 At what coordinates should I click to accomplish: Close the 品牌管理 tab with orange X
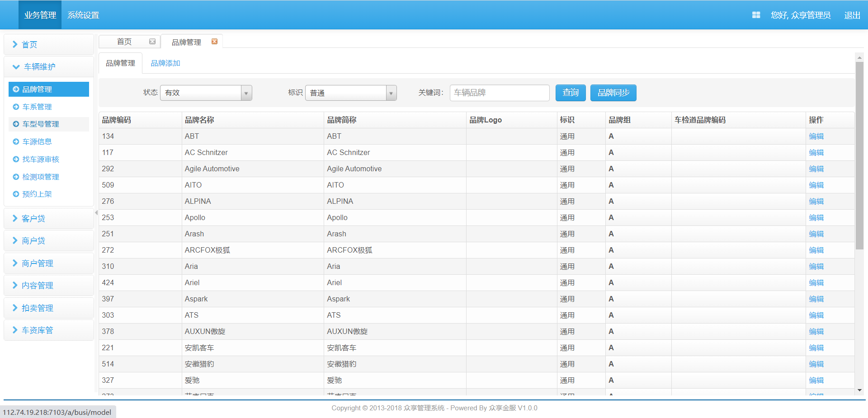click(x=215, y=42)
